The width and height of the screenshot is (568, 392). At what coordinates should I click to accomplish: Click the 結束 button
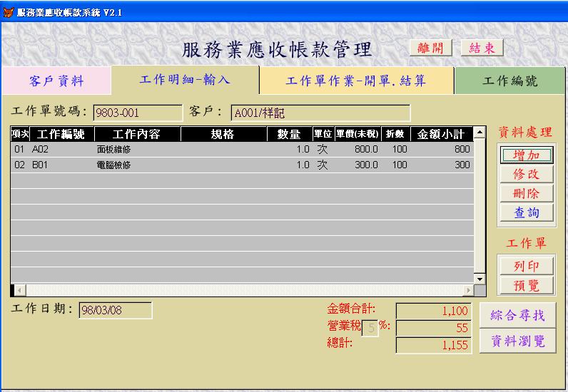482,48
